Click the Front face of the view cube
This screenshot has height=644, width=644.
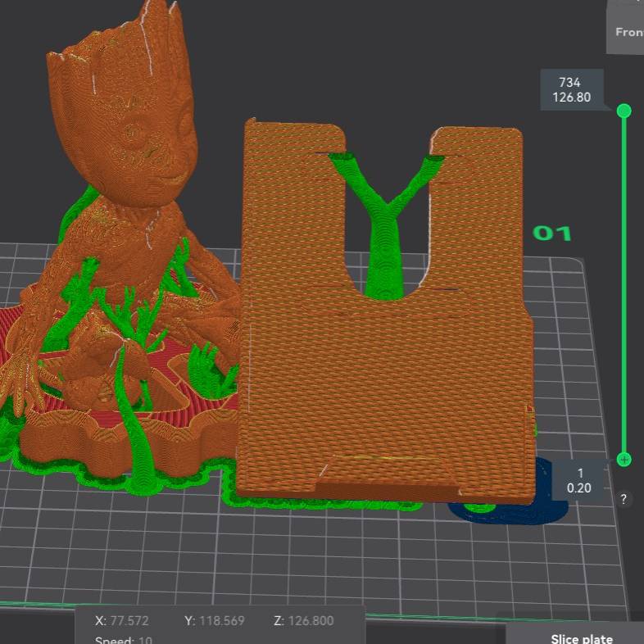click(x=627, y=27)
